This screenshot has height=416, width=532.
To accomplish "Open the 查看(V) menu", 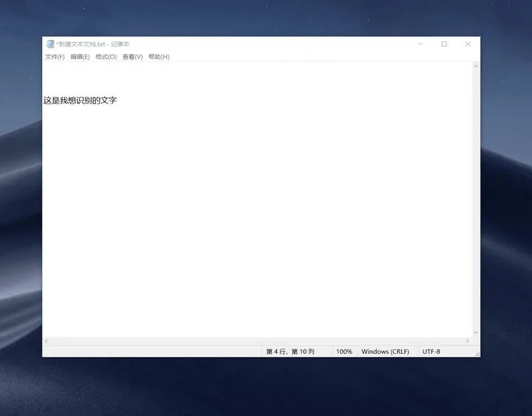I will click(x=132, y=57).
